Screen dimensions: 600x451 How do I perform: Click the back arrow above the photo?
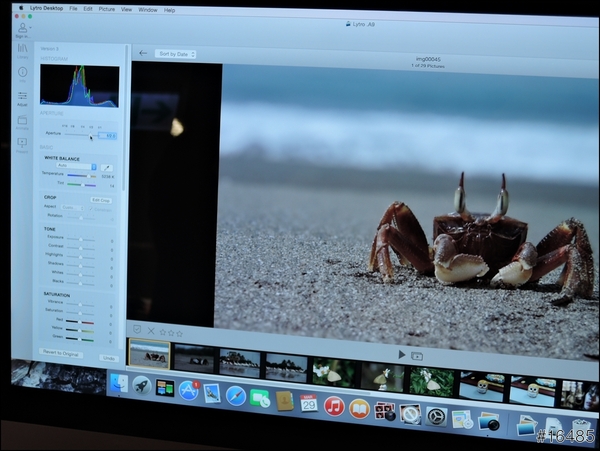pos(143,53)
